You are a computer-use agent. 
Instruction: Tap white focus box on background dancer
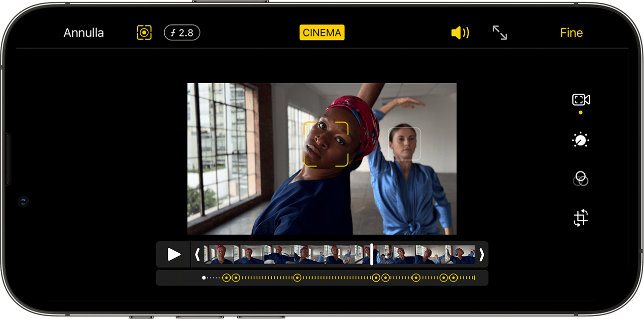pyautogui.click(x=404, y=144)
